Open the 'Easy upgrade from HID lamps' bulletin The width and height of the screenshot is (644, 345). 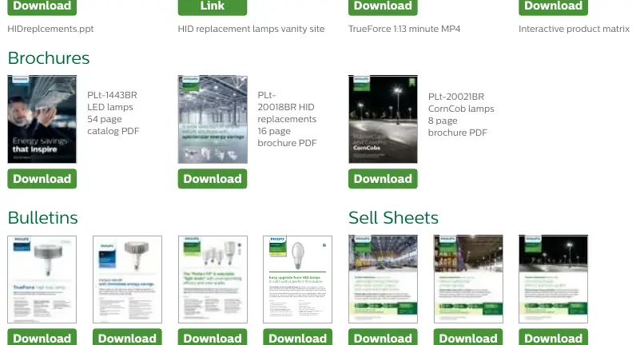click(x=297, y=280)
